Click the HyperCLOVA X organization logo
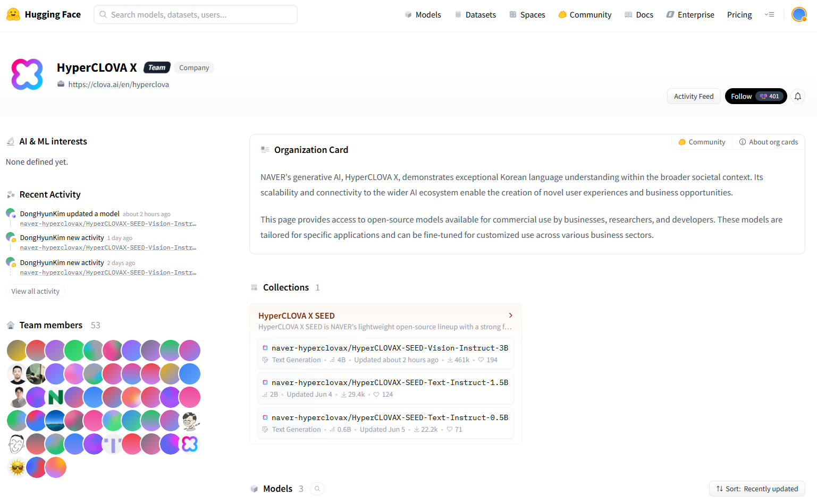Image resolution: width=817 pixels, height=504 pixels. pos(27,74)
